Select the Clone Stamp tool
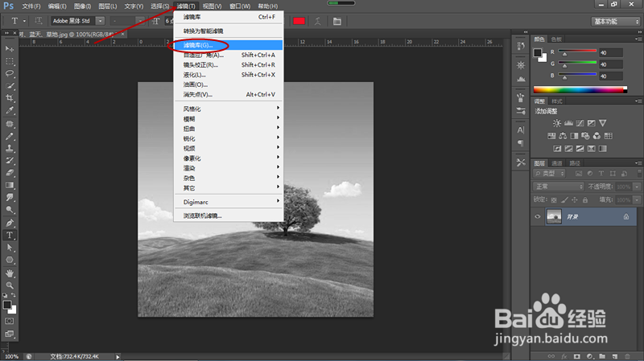Screen dimensions: 644x361 10,149
